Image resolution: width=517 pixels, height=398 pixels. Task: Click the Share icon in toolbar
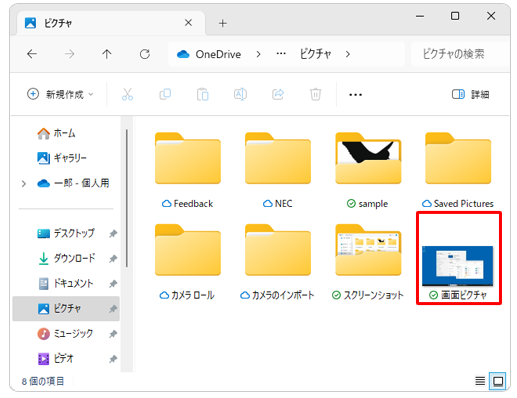(278, 94)
